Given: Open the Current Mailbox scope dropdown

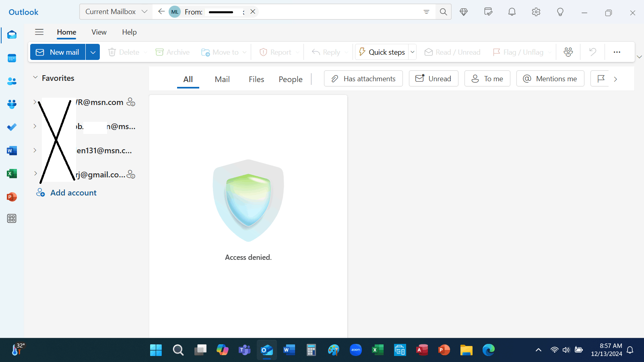Looking at the screenshot, I should click(116, 12).
